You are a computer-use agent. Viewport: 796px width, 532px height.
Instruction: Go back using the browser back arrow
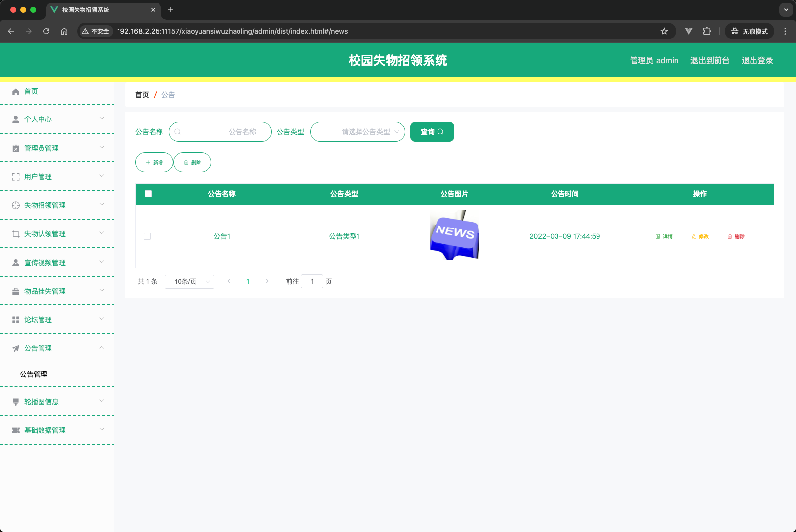click(11, 31)
